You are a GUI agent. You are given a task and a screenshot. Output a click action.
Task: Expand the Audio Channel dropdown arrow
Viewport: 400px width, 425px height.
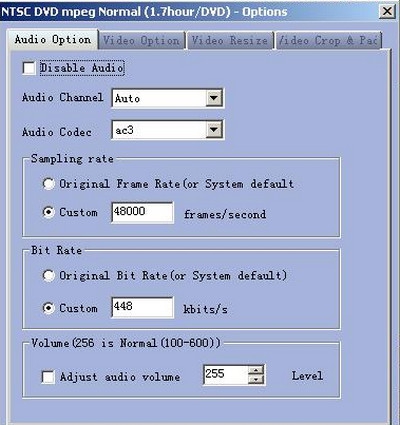pyautogui.click(x=213, y=98)
